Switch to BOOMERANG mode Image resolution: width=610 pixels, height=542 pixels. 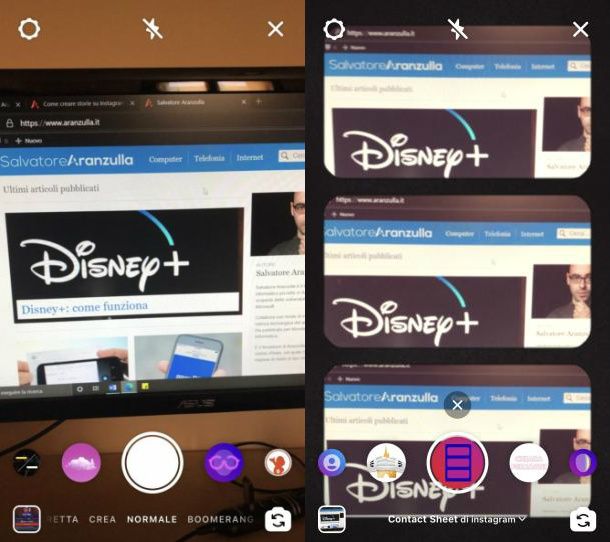(221, 519)
